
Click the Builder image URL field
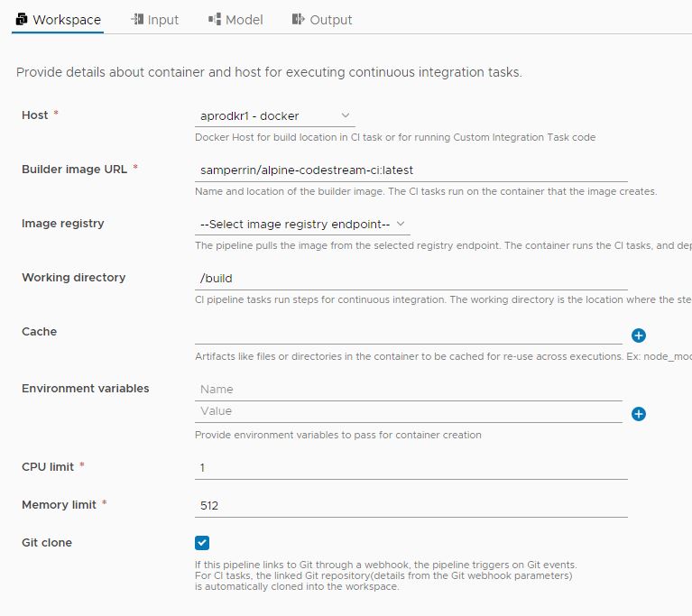click(x=411, y=170)
